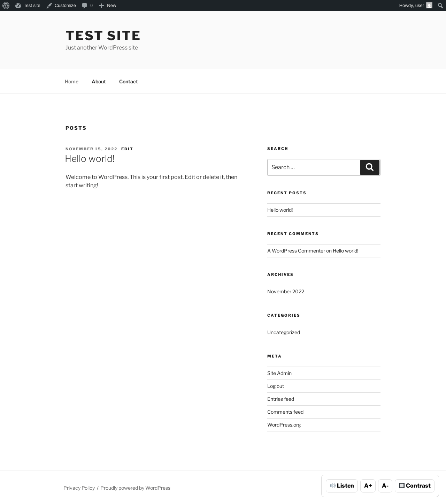Decrease font size with A- button

385,486
